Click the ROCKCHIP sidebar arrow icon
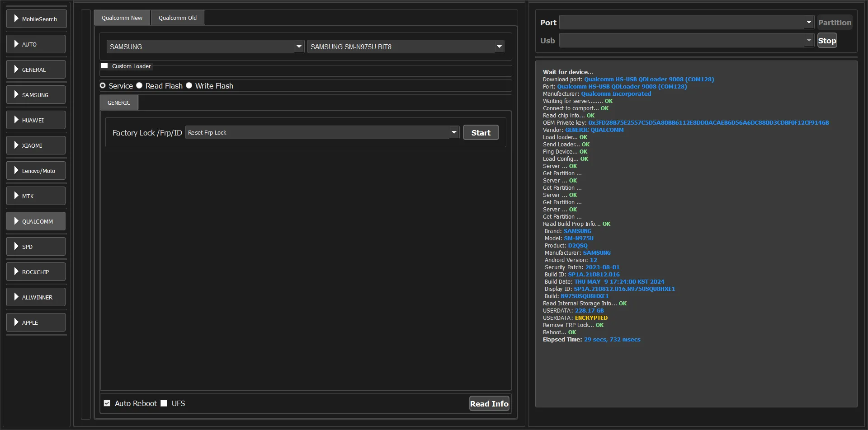The width and height of the screenshot is (868, 430). (16, 272)
